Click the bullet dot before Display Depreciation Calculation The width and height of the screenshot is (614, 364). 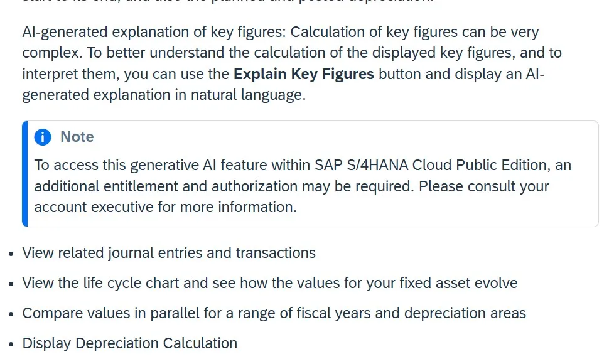pos(11,344)
